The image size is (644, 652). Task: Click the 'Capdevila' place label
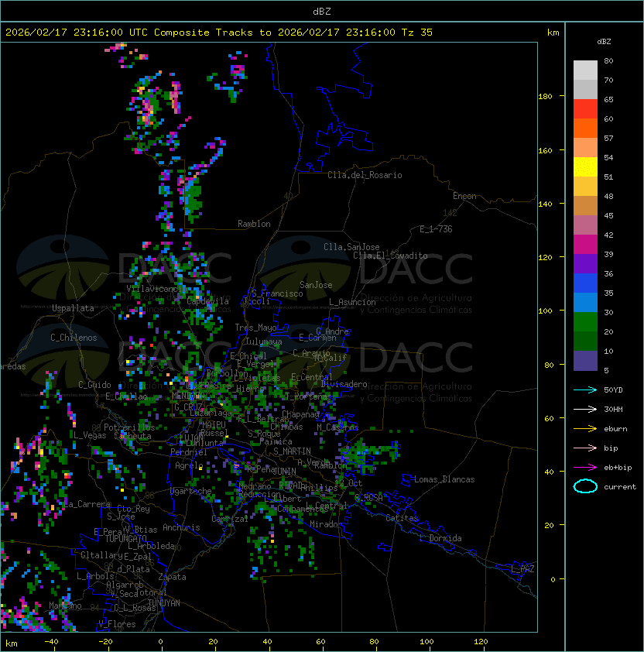[x=208, y=301]
